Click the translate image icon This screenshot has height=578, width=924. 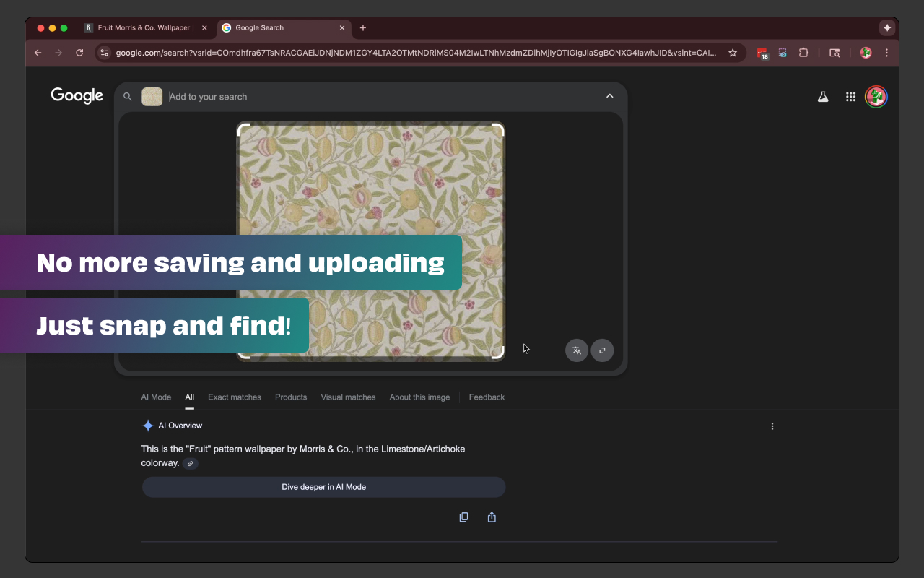pos(577,350)
